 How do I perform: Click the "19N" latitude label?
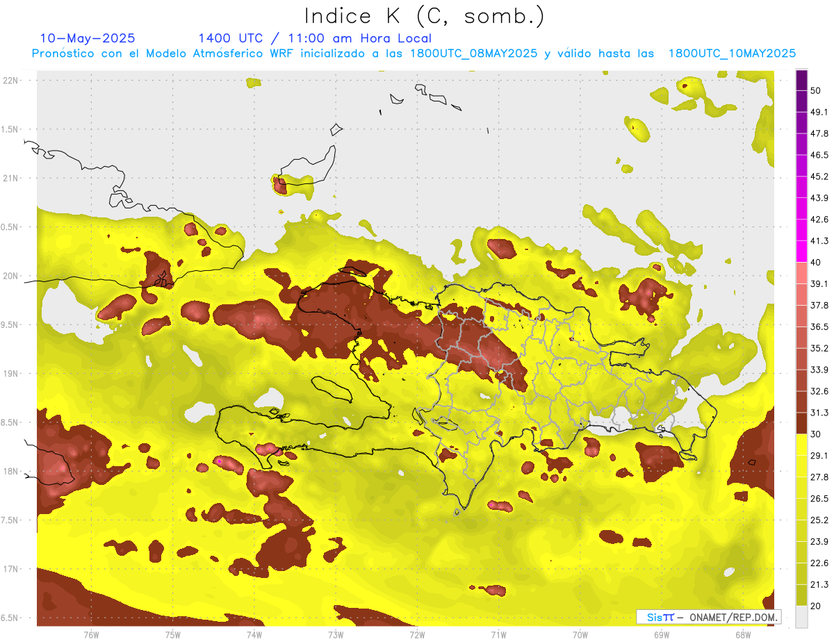tap(11, 374)
